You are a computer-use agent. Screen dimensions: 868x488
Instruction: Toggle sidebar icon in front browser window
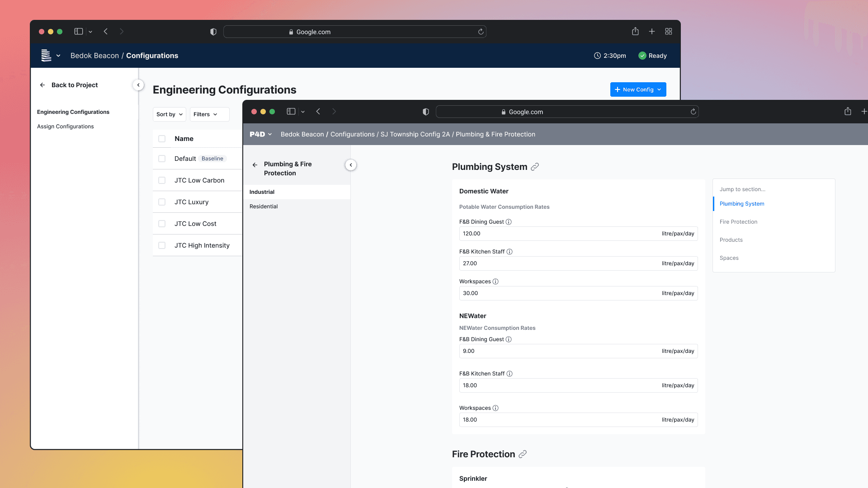[291, 112]
